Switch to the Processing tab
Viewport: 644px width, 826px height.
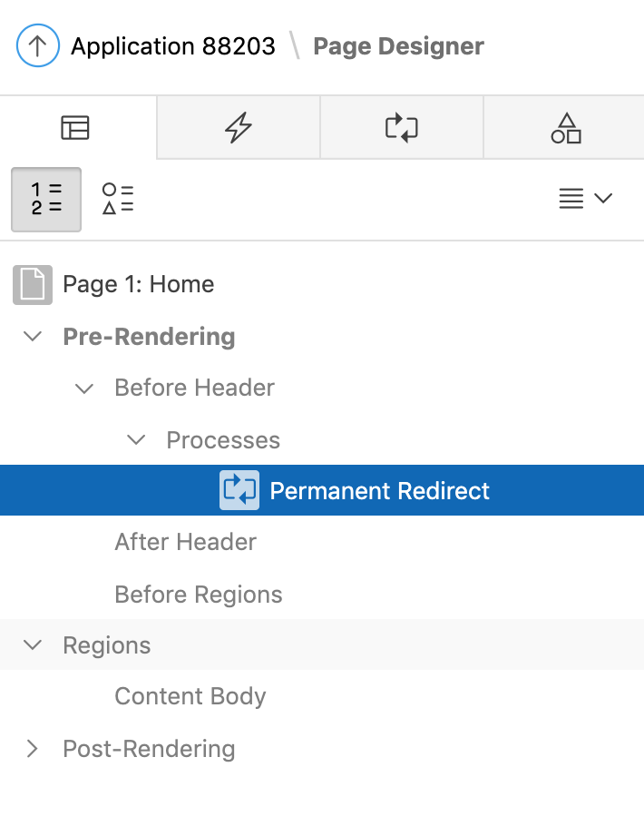click(x=402, y=128)
